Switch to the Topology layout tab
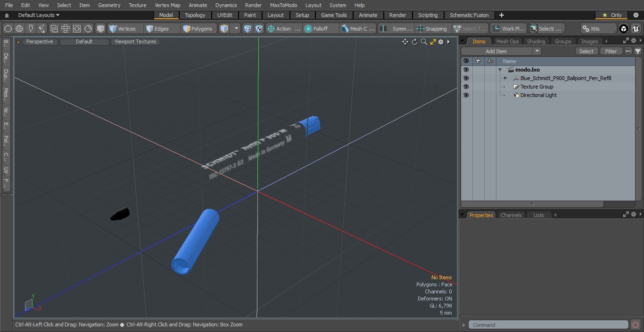Screen dimensions: 644x332 (195, 15)
